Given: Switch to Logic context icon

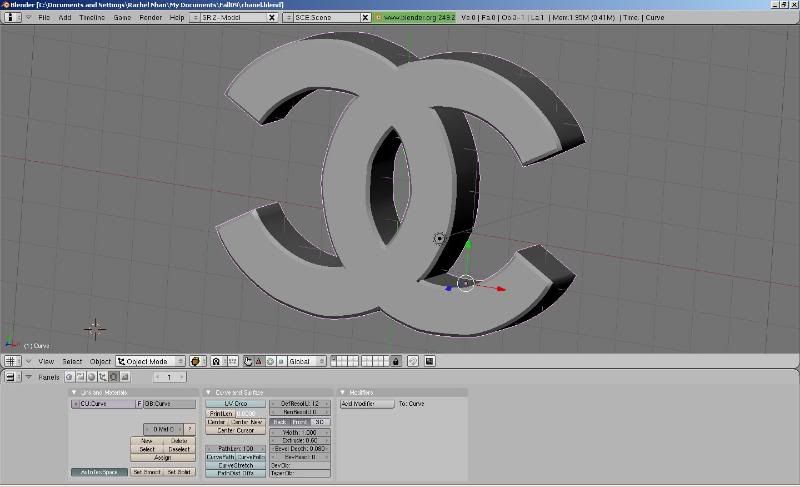Looking at the screenshot, I should 69,377.
